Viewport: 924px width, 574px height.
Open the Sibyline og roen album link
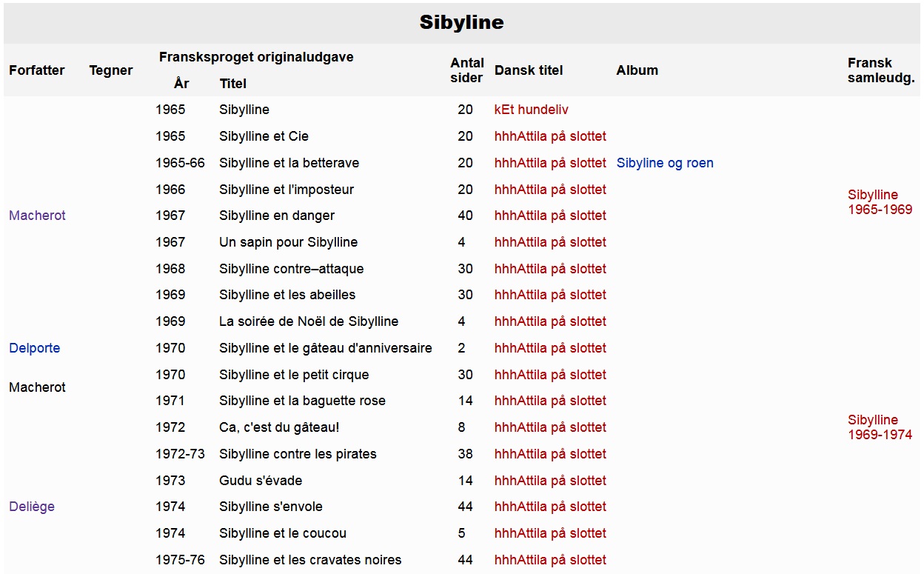point(665,163)
